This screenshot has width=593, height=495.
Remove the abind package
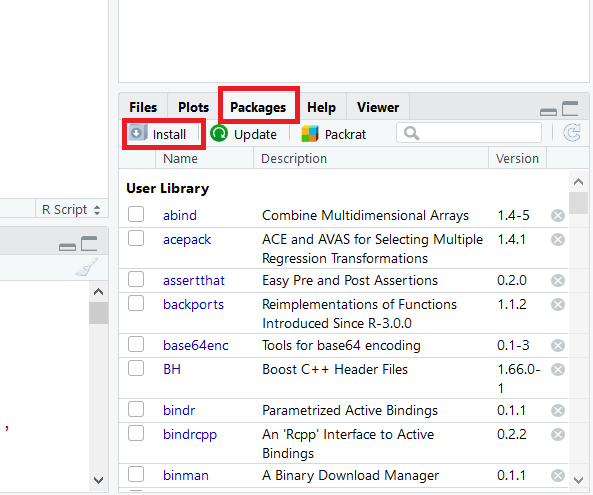[x=558, y=216]
